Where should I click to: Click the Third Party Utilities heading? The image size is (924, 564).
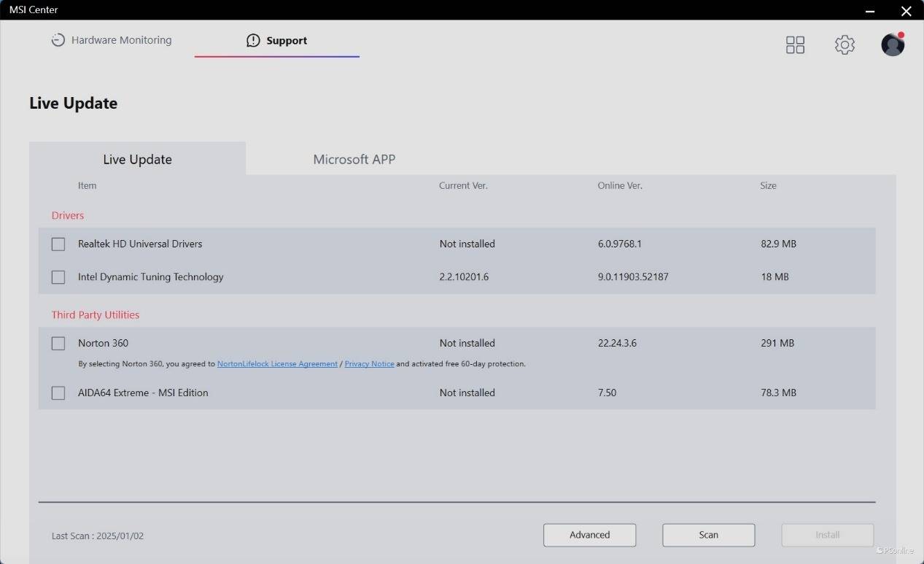coord(96,314)
